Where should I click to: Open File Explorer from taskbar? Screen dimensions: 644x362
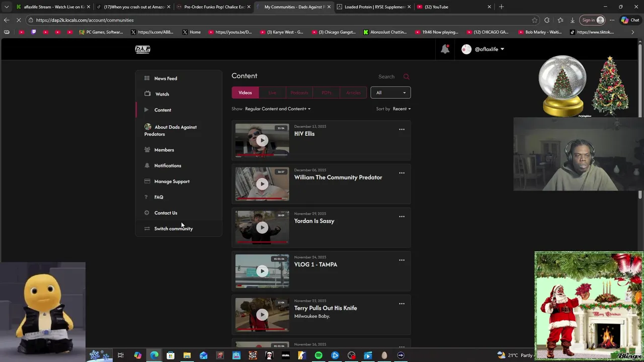(x=187, y=355)
